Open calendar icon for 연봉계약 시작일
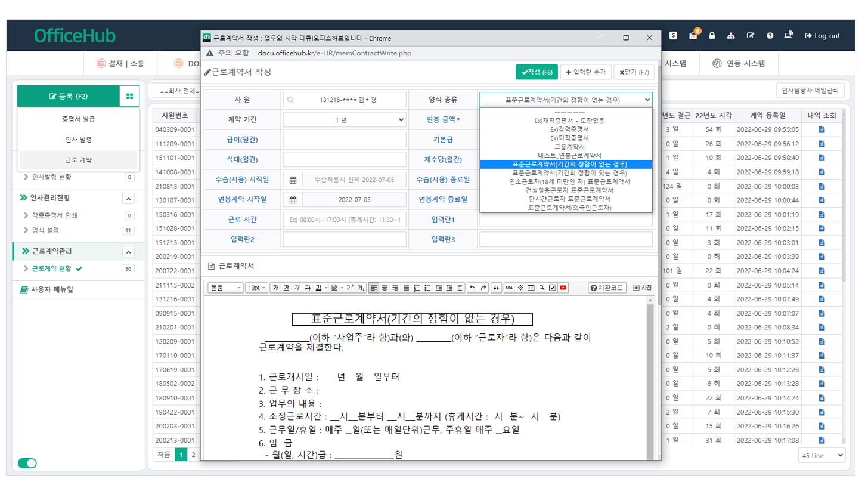868x491 pixels. coord(293,200)
